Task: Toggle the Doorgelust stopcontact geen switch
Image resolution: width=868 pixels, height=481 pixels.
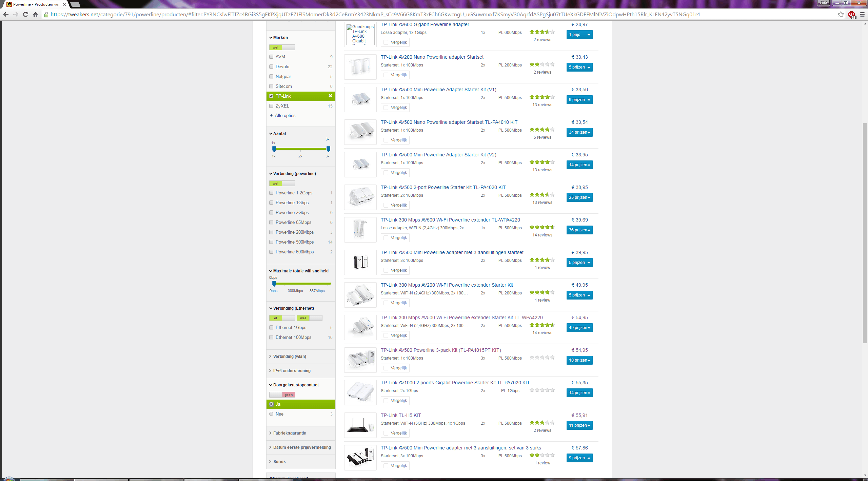Action: coord(282,395)
